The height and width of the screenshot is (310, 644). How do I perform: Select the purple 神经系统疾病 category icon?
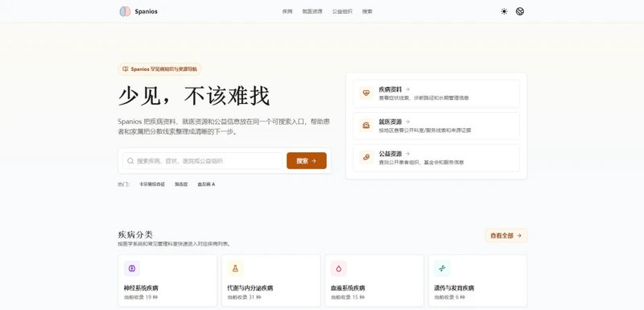click(x=132, y=268)
